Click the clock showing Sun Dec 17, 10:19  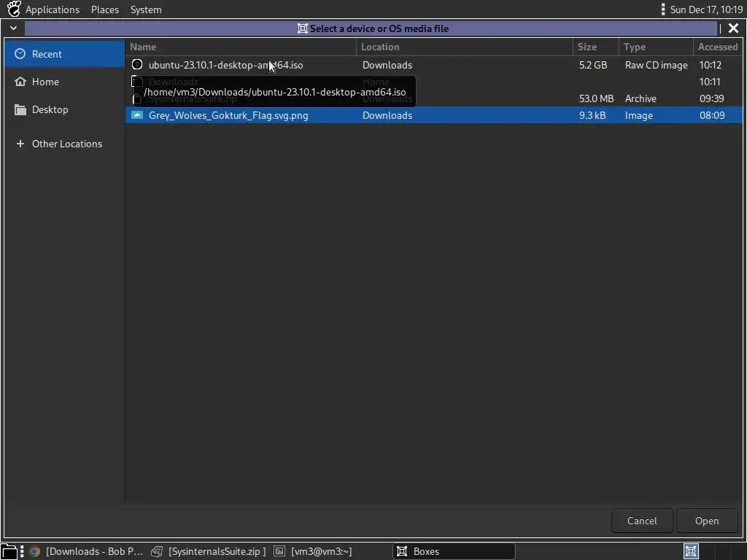coord(706,9)
